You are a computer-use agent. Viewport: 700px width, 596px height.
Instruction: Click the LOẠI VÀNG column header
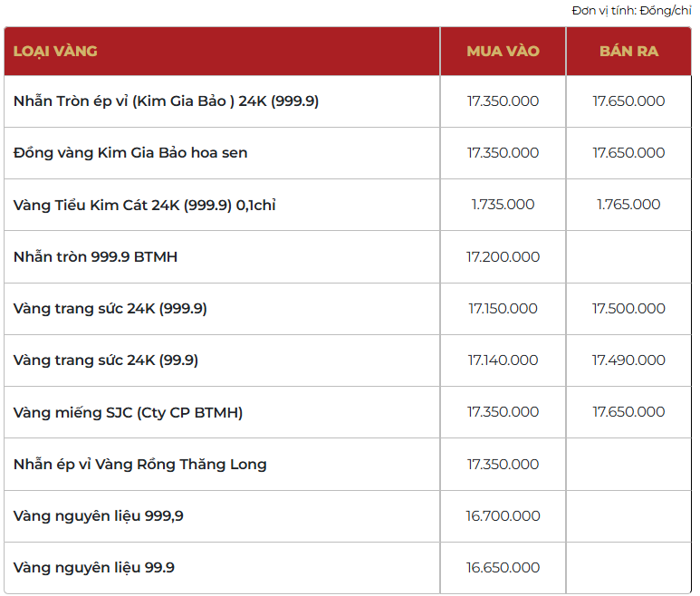pos(55,51)
